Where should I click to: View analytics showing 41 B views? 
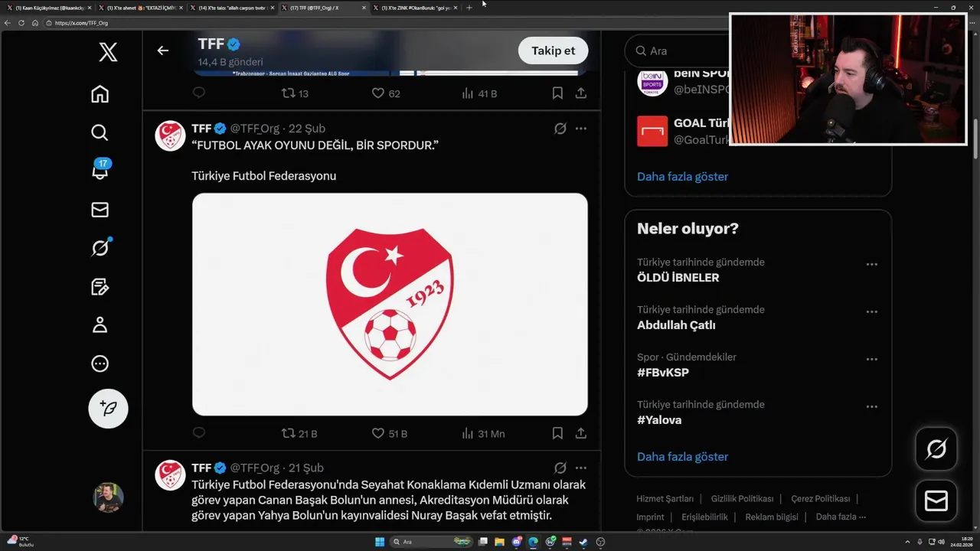(x=479, y=93)
